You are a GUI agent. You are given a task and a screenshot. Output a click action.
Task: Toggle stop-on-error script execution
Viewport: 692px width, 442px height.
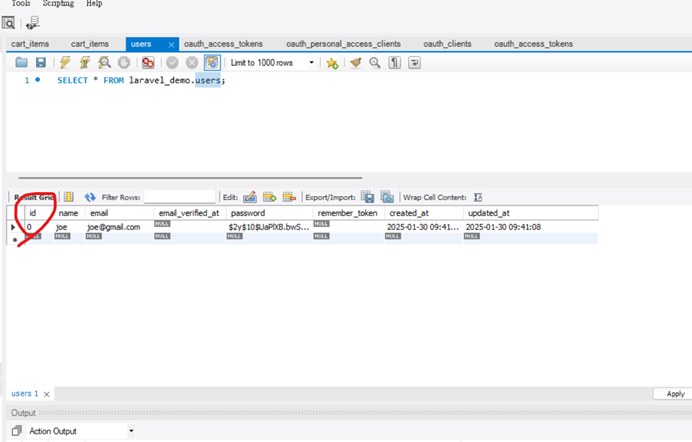pyautogui.click(x=148, y=63)
